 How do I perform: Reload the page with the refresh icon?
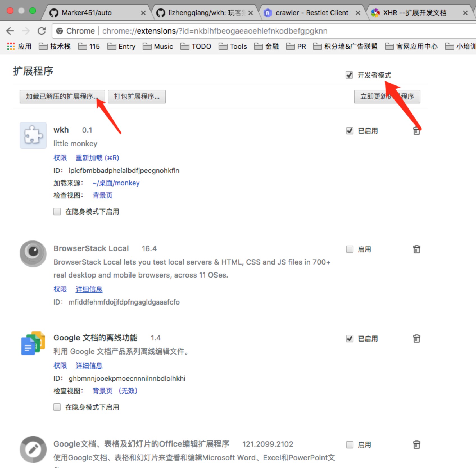[42, 31]
